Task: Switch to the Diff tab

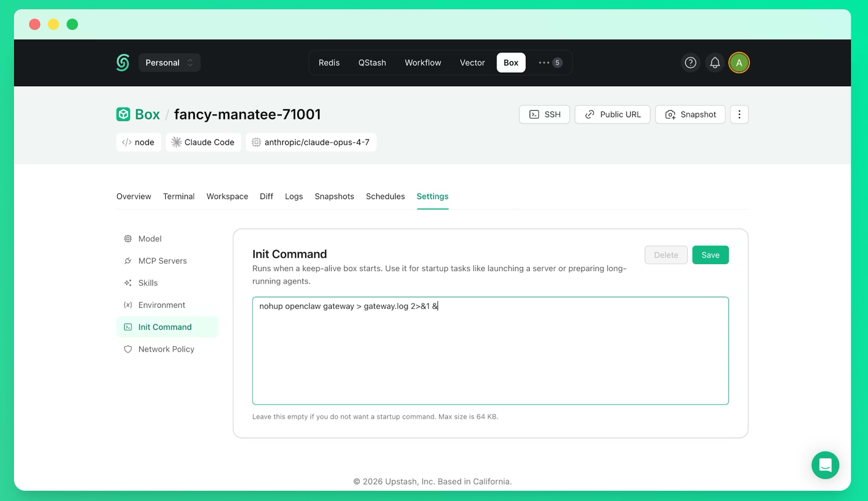Action: tap(266, 196)
